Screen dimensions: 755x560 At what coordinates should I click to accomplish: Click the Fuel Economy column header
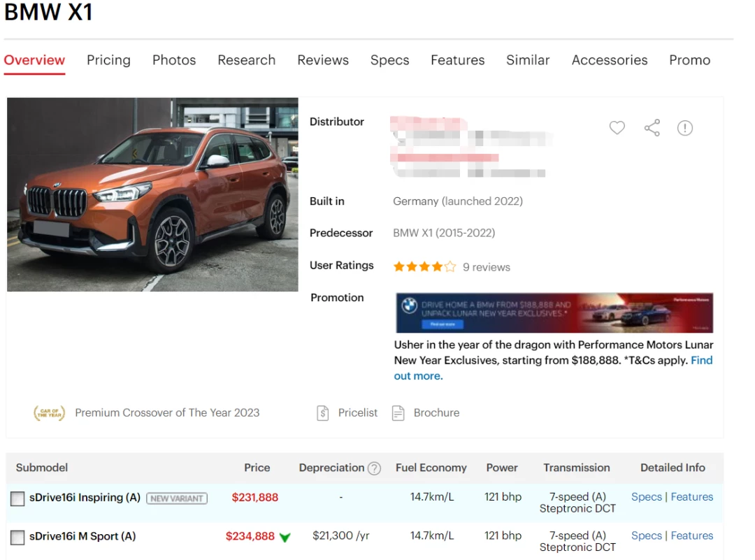(x=431, y=468)
